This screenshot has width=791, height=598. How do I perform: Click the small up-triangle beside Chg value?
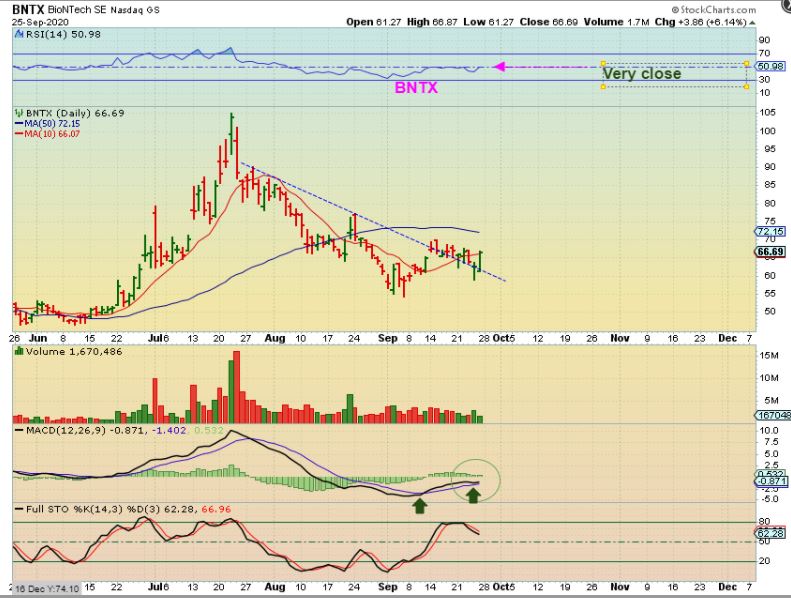tap(752, 23)
